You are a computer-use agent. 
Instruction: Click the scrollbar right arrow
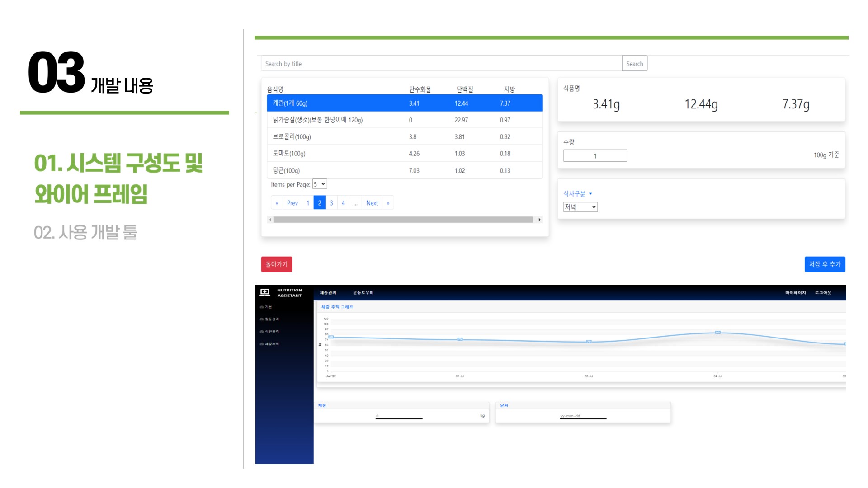pyautogui.click(x=539, y=220)
